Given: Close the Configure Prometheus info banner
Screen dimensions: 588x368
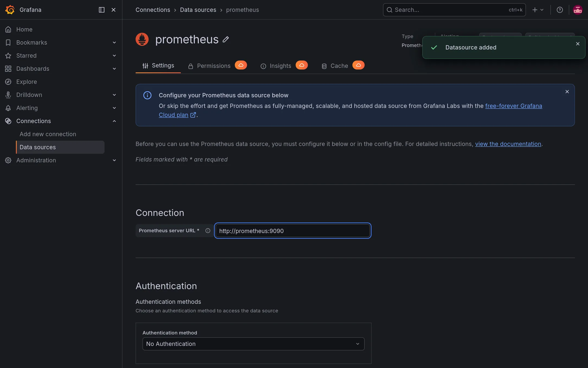Looking at the screenshot, I should coord(567,92).
